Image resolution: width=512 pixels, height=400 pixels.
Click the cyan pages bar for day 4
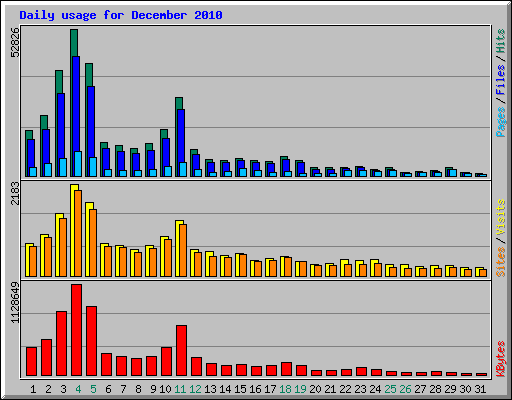pos(78,164)
